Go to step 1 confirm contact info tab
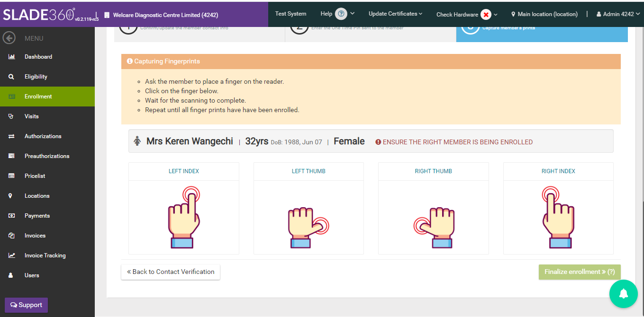Image resolution: width=644 pixels, height=317 pixels. click(x=200, y=34)
